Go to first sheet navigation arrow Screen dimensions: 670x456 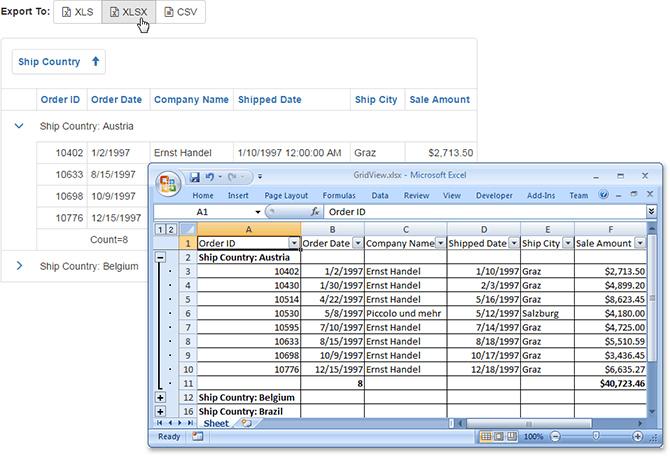click(x=159, y=423)
